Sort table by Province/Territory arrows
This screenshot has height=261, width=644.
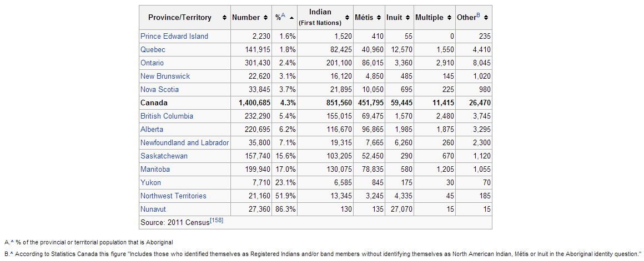(224, 18)
